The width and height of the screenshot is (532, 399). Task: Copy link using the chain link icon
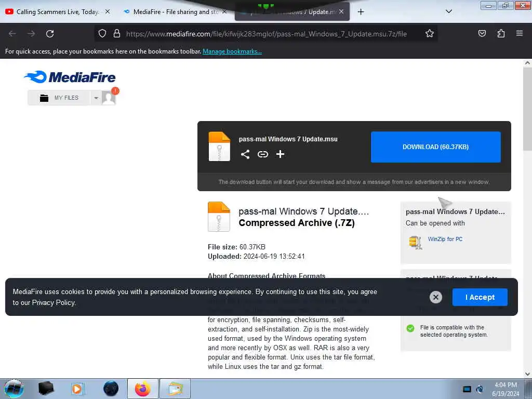(x=262, y=154)
